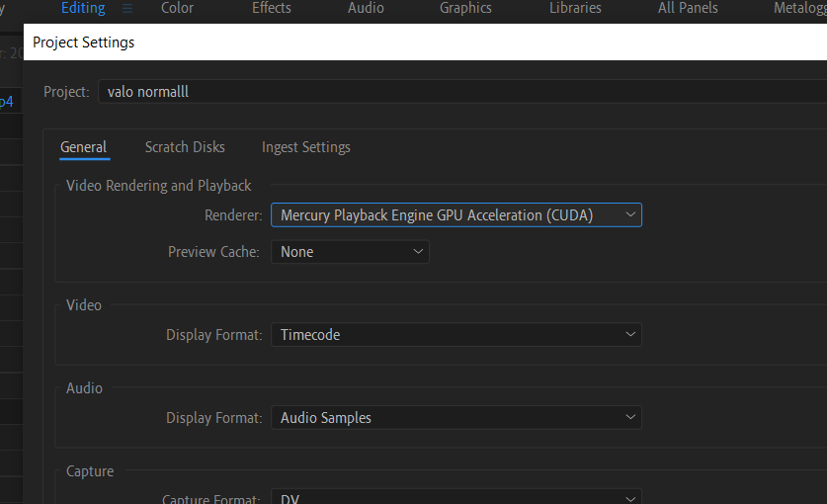Viewport: 827px width, 504px height.
Task: Expand the Video Display Format dropdown
Action: point(455,335)
